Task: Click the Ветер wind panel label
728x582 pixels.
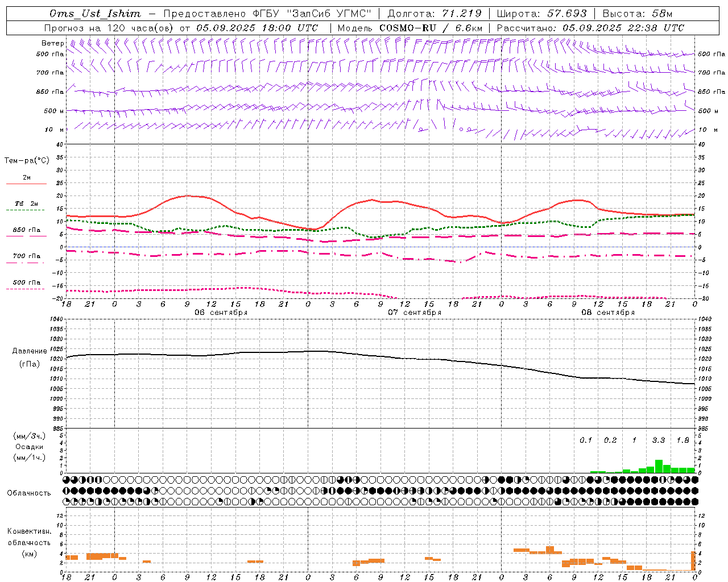Action: click(52, 43)
